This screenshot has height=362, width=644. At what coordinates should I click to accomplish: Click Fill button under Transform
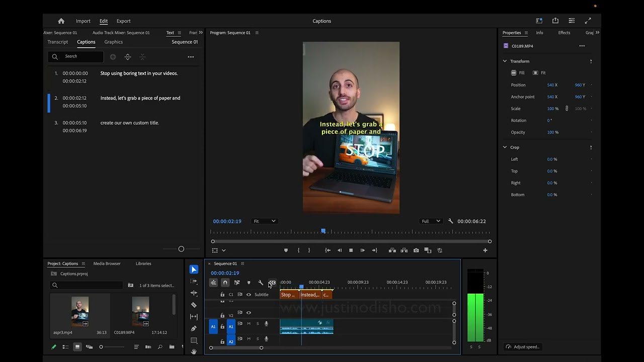518,73
